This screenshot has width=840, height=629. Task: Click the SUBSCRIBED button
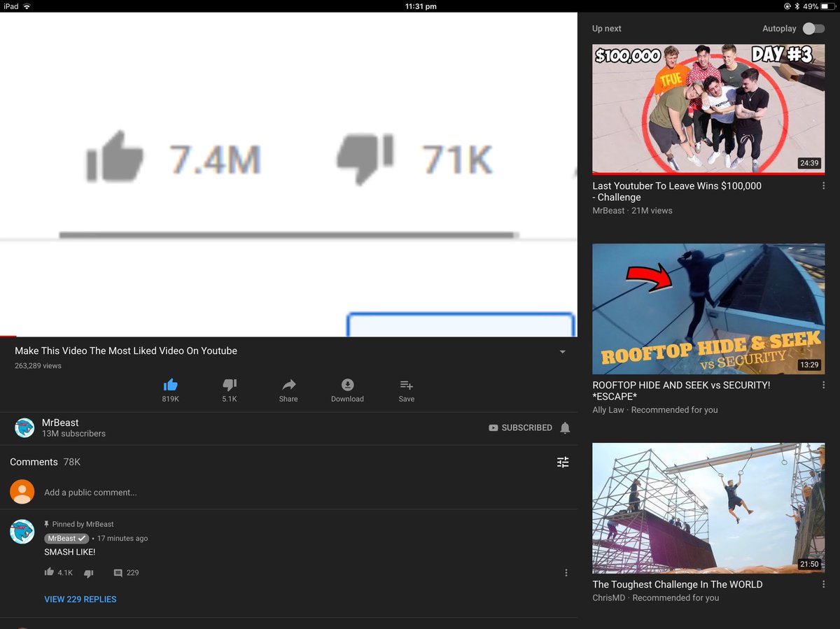click(520, 427)
